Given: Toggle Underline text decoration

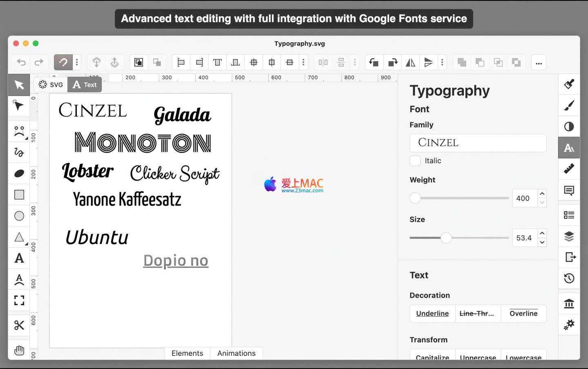Looking at the screenshot, I should [x=432, y=313].
